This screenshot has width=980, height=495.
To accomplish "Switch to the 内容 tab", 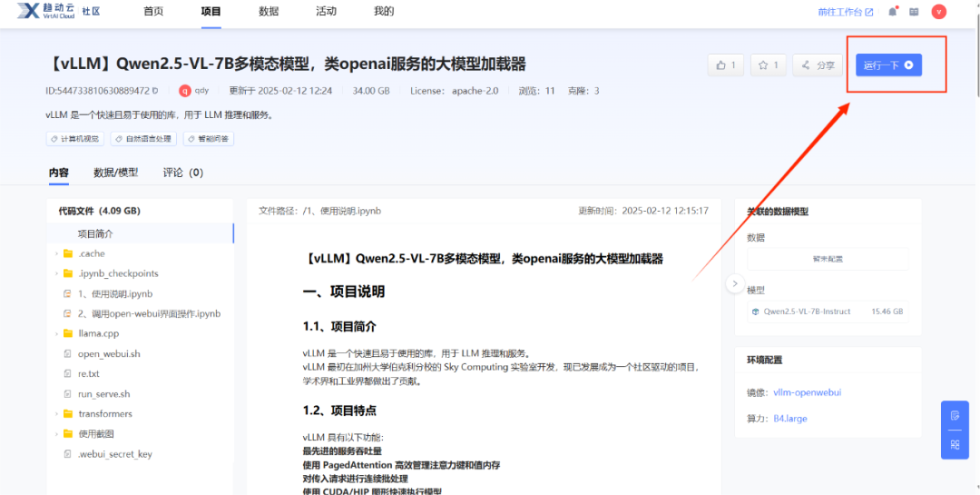I will (59, 173).
